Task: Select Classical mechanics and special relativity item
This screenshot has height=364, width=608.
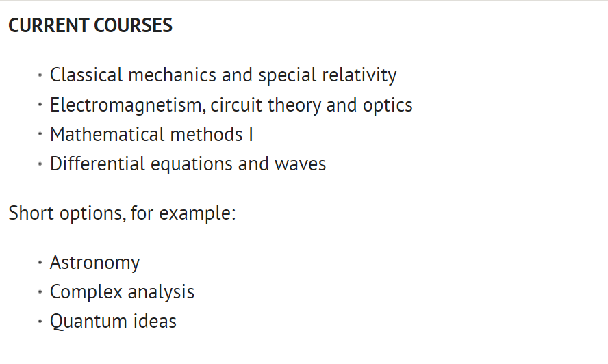Action: (223, 75)
